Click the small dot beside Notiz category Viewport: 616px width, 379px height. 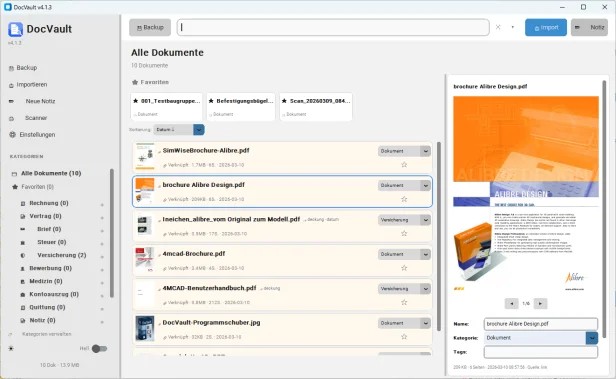102,322
